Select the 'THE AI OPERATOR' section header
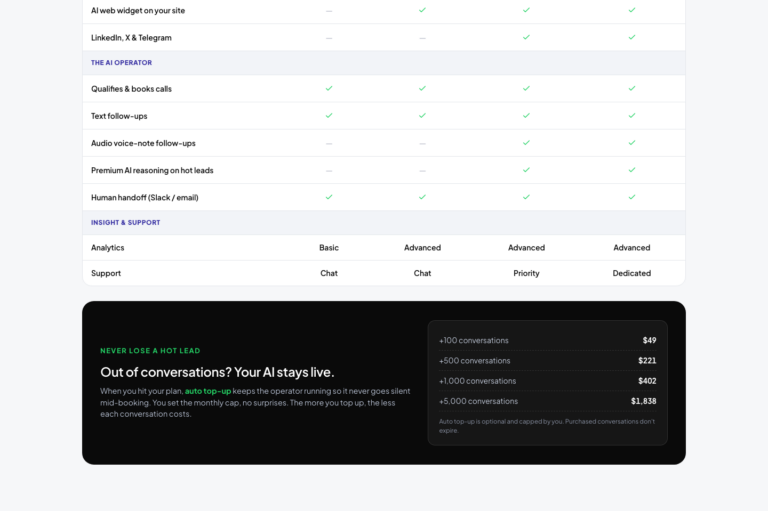768x511 pixels. (121, 63)
